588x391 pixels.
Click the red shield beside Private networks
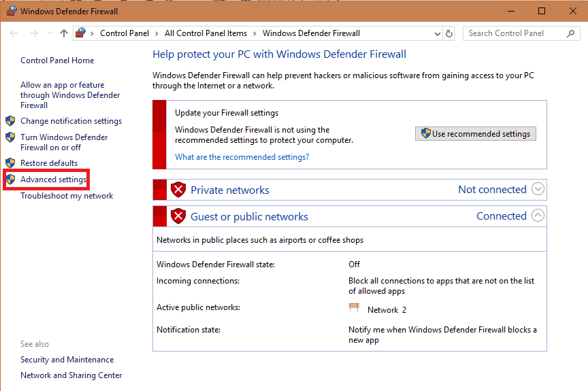(178, 190)
